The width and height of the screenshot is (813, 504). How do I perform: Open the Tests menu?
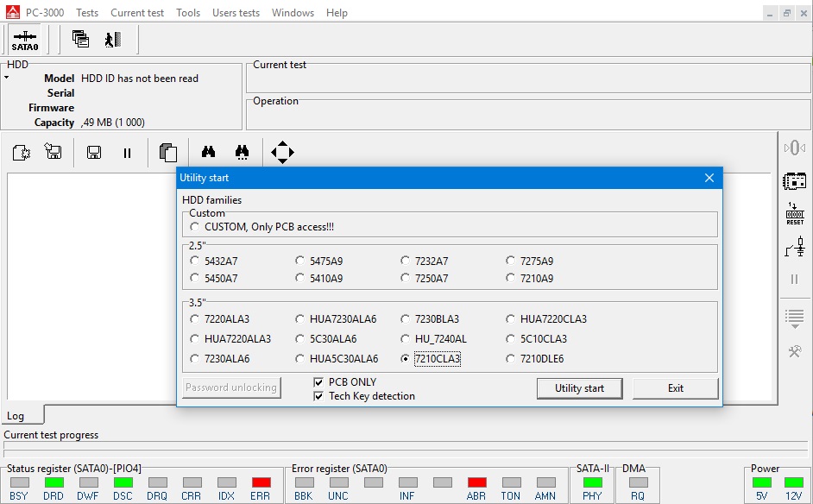86,13
